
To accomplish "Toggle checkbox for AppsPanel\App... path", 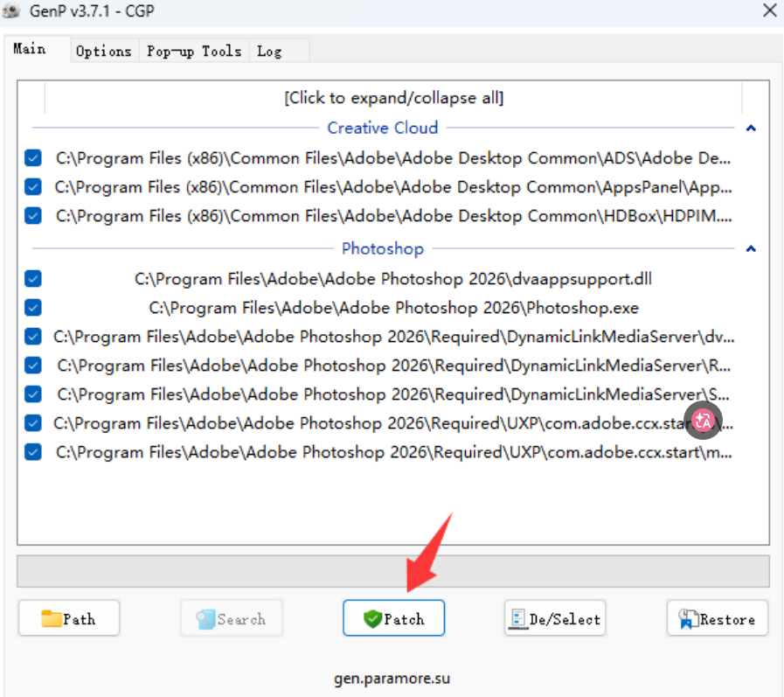I will pyautogui.click(x=33, y=187).
